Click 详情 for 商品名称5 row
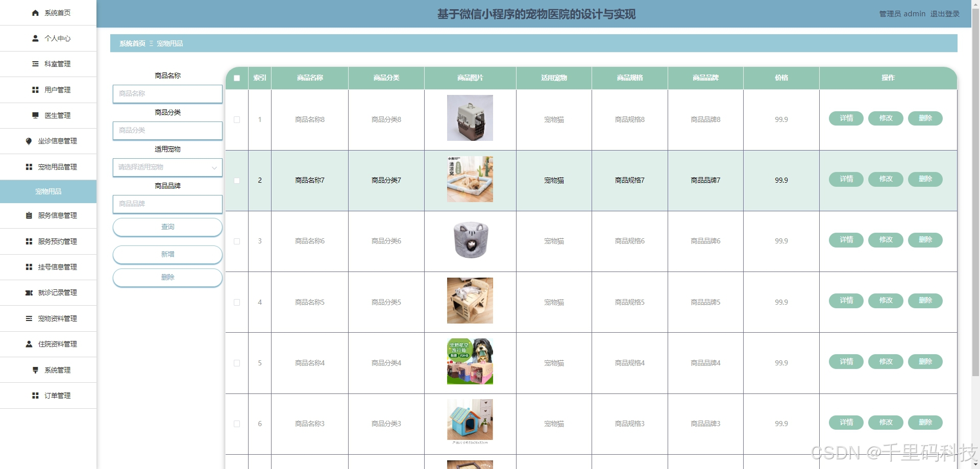980x469 pixels. click(846, 301)
